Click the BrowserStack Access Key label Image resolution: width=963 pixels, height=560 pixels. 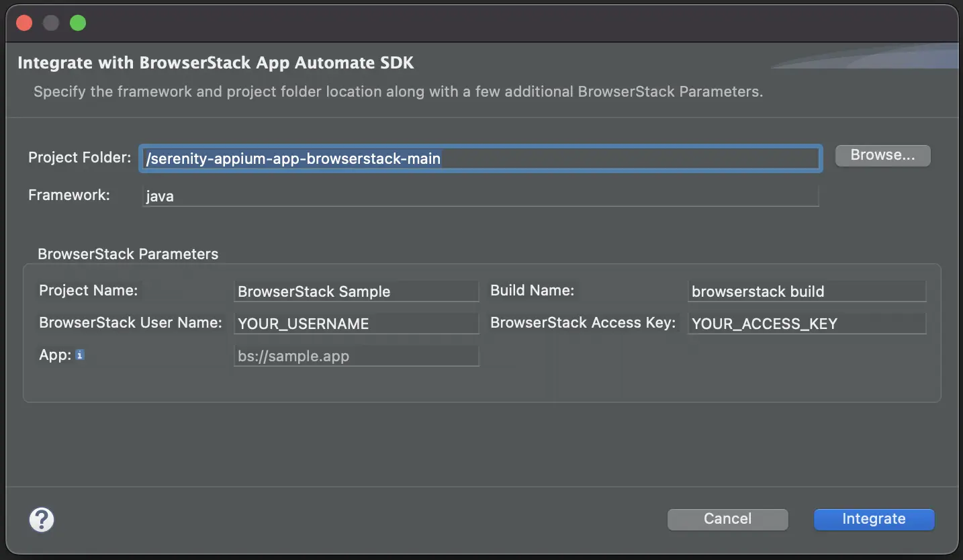click(582, 323)
